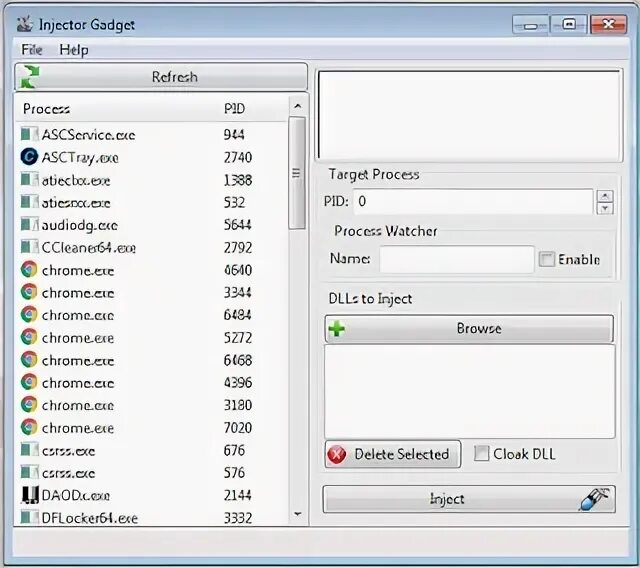Viewport: 640px width, 568px height.
Task: Click the Injector Gadget title bar icon
Action: pyautogui.click(x=24, y=24)
